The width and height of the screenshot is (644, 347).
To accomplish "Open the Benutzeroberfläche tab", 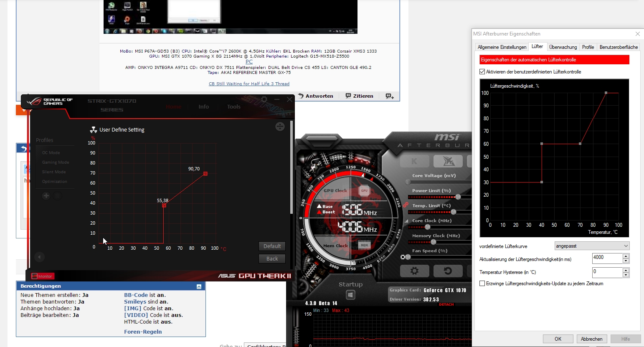I will pyautogui.click(x=619, y=47).
